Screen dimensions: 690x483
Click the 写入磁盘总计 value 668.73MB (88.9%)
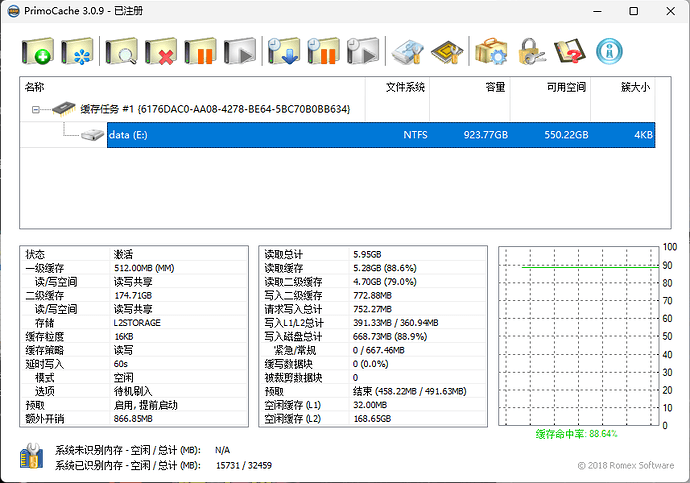(390, 337)
